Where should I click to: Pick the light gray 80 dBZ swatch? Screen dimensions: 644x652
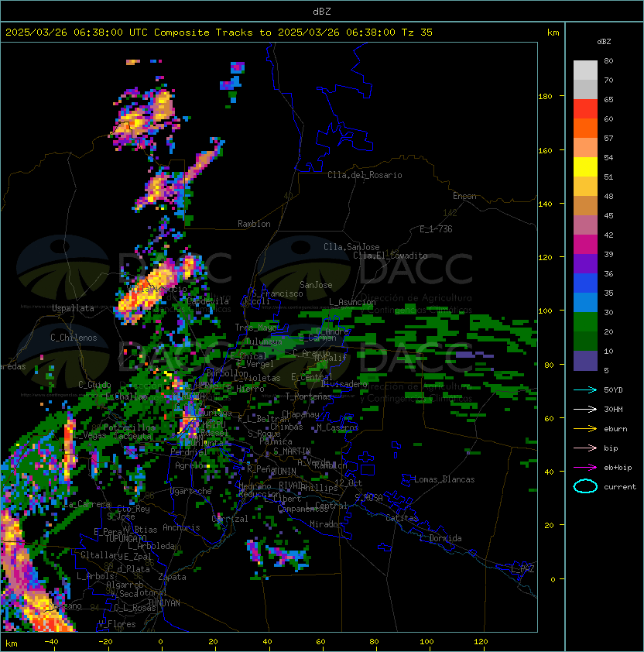point(585,70)
